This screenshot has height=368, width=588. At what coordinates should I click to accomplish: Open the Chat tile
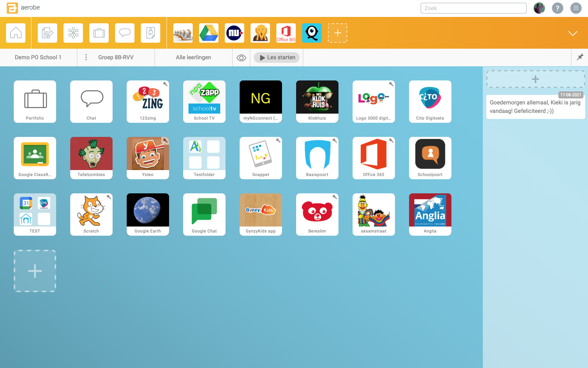[91, 102]
